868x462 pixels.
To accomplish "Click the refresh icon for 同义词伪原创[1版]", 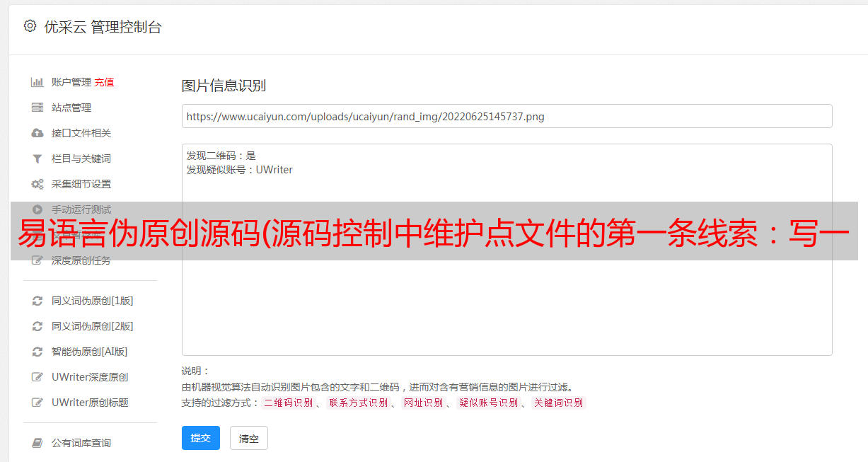I will (x=37, y=301).
